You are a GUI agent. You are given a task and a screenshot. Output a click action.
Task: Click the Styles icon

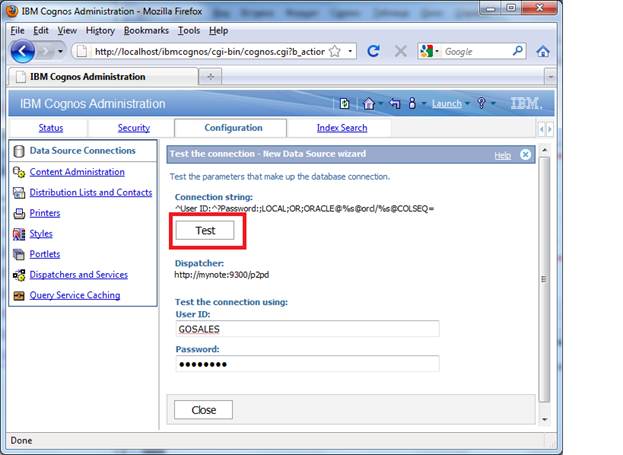(x=19, y=234)
